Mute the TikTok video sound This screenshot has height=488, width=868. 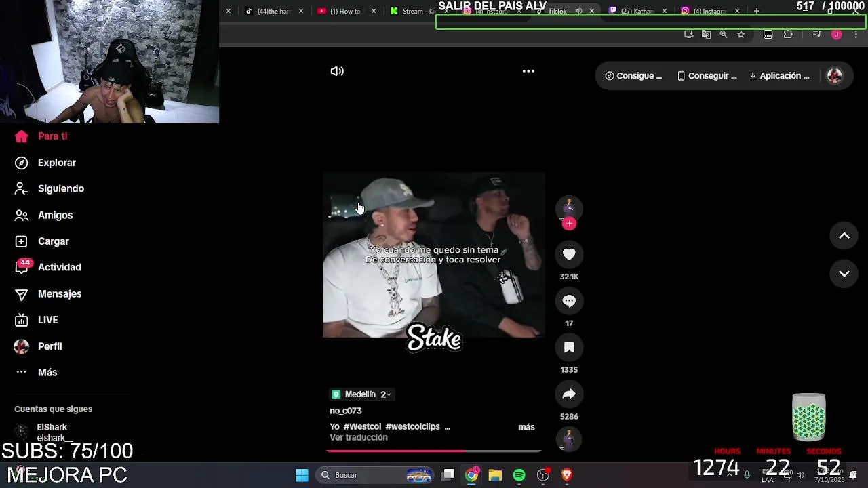[x=337, y=71]
